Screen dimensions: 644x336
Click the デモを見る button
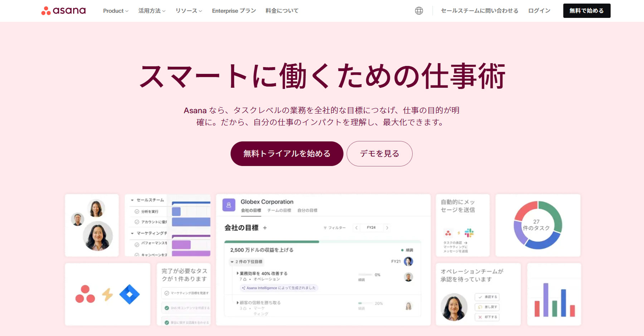click(x=380, y=154)
